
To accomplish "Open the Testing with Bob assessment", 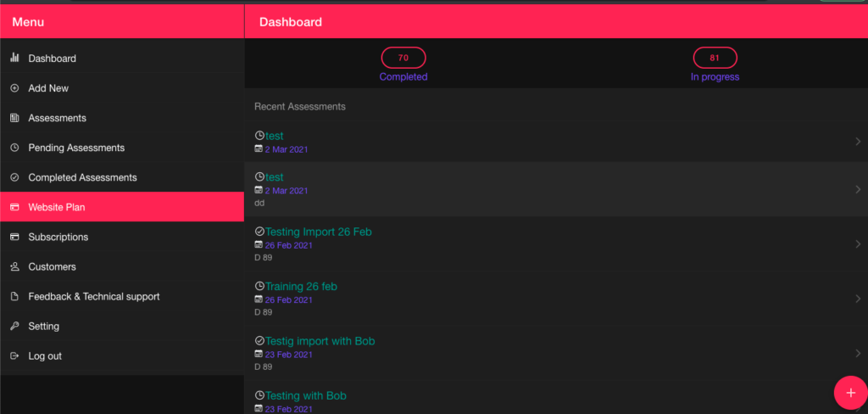I will (556, 397).
